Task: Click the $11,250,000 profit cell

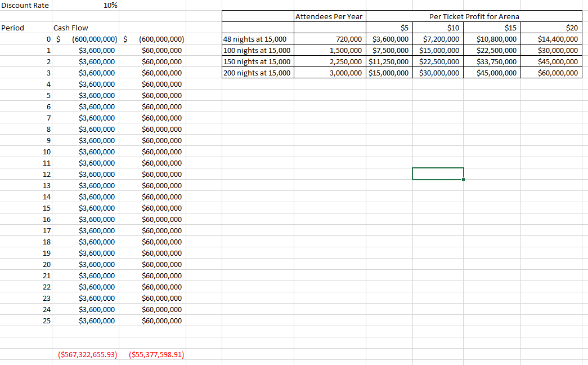Action: point(389,61)
